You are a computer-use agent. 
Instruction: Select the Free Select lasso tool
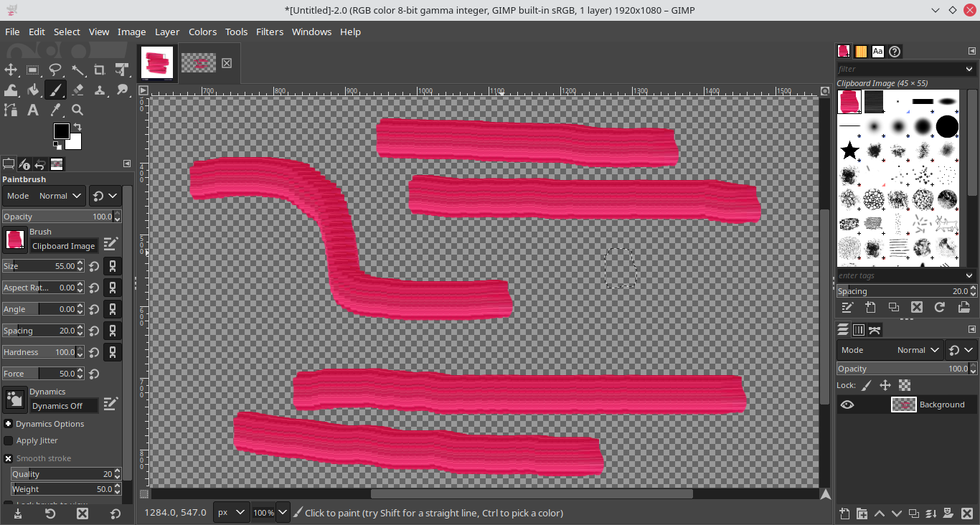pos(55,70)
